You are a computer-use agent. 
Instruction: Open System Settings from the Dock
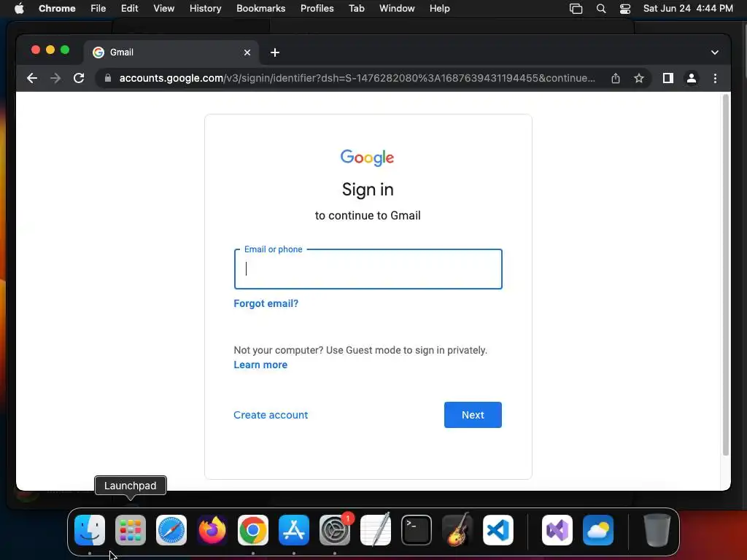point(334,530)
